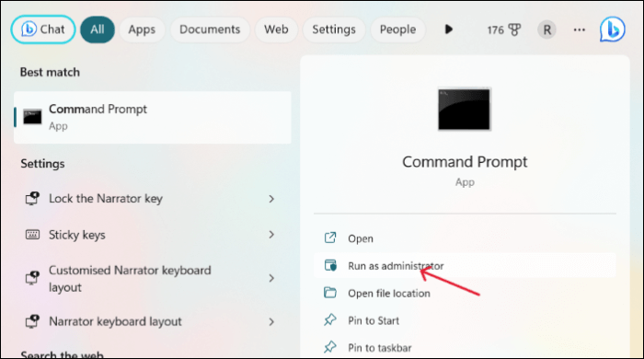Click the Customised Narrator keyboard layout icon

[32, 278]
